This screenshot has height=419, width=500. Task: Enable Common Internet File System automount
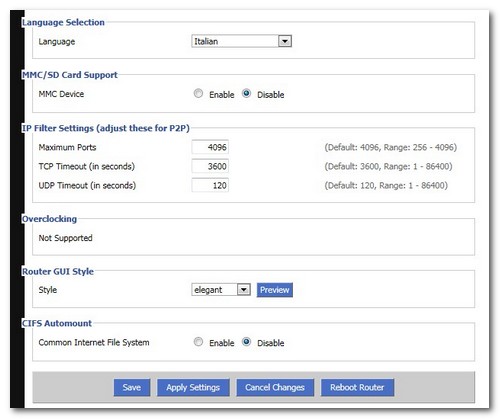click(x=198, y=342)
